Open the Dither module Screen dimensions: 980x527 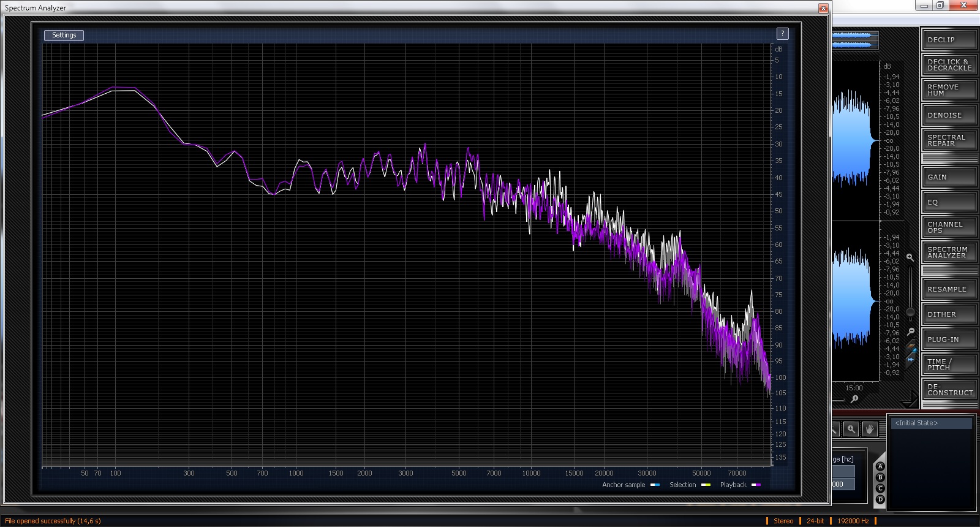tap(949, 314)
